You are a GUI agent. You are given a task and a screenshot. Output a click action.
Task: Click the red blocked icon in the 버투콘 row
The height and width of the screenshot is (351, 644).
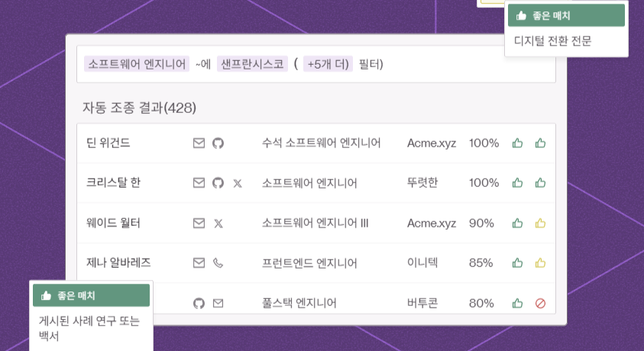pyautogui.click(x=541, y=304)
